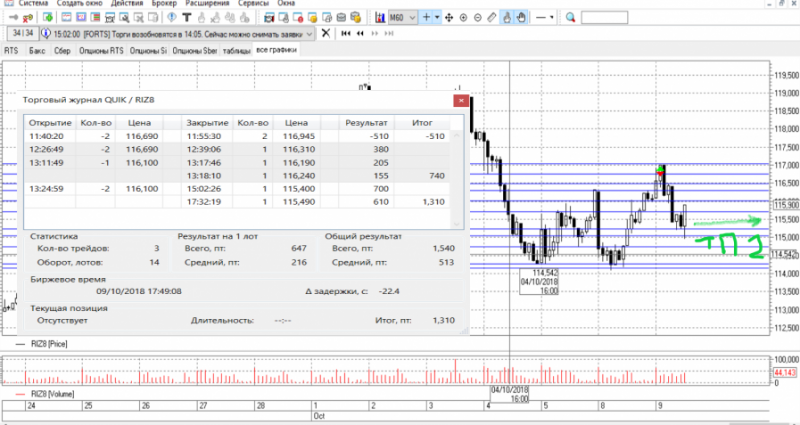
Task: Select the 11:40:20 opening trade row
Action: pyautogui.click(x=237, y=136)
